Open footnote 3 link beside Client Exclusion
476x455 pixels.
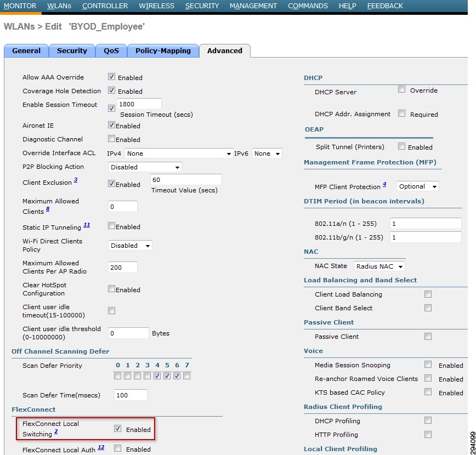coord(76,180)
